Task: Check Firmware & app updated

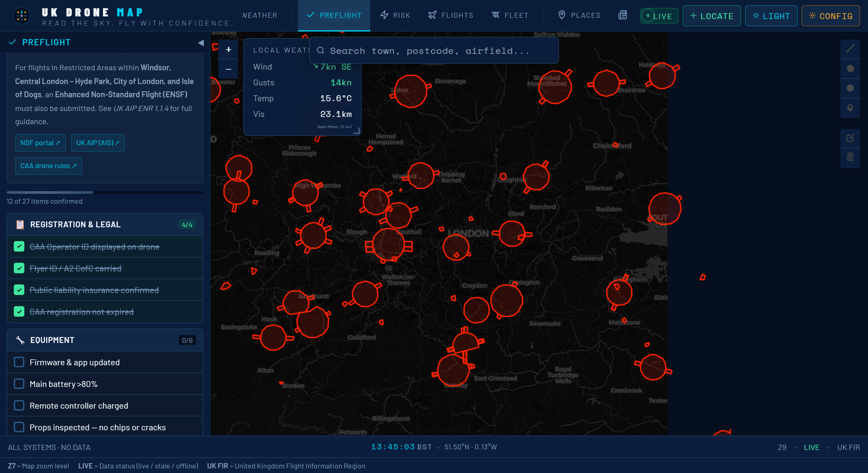Action: coord(19,362)
